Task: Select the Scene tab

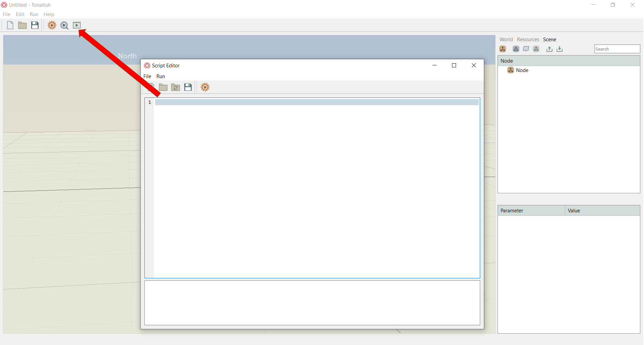Action: tap(550, 40)
